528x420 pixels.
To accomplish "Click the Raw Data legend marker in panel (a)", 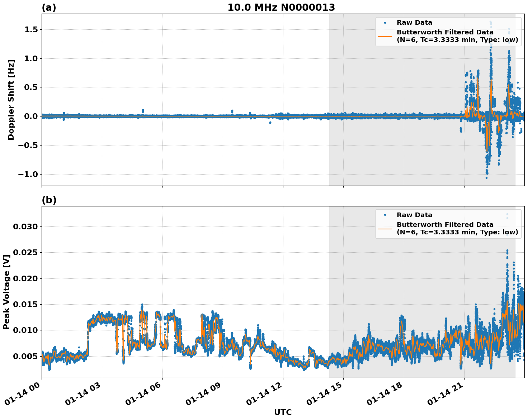I will 385,22.
